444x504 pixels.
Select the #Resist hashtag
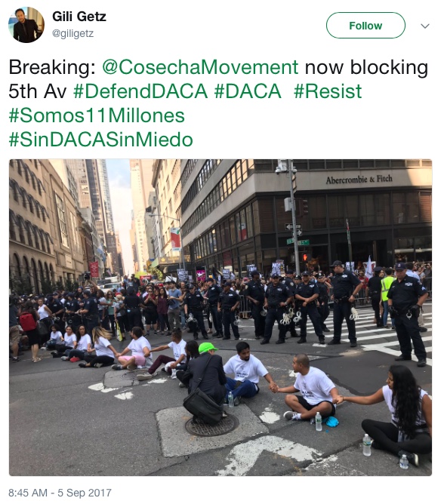pos(328,91)
